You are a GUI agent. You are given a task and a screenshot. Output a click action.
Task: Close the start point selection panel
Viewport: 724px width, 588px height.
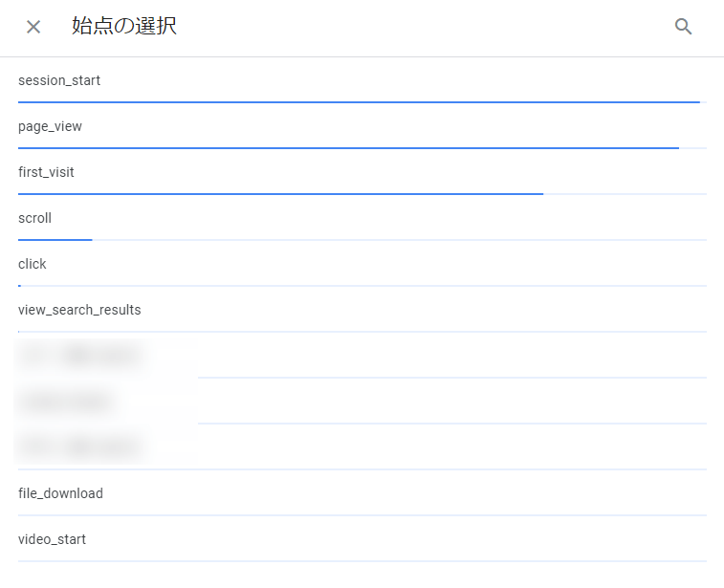click(33, 27)
